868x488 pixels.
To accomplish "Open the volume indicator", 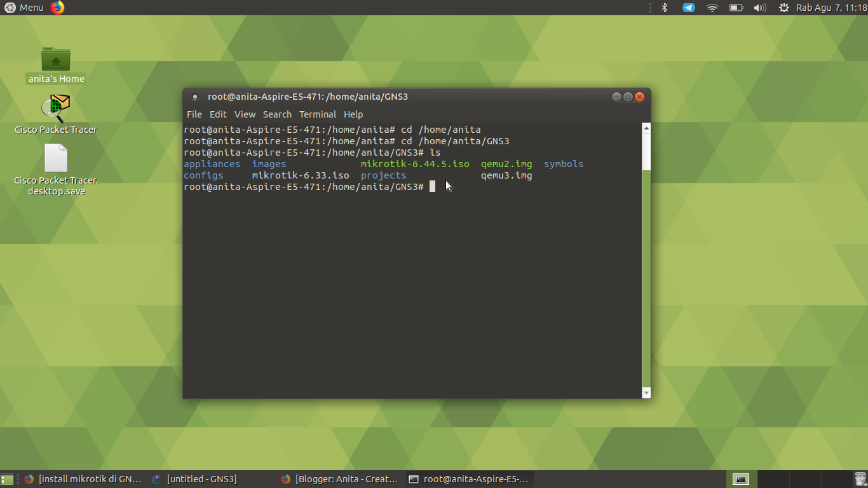I will [x=759, y=8].
